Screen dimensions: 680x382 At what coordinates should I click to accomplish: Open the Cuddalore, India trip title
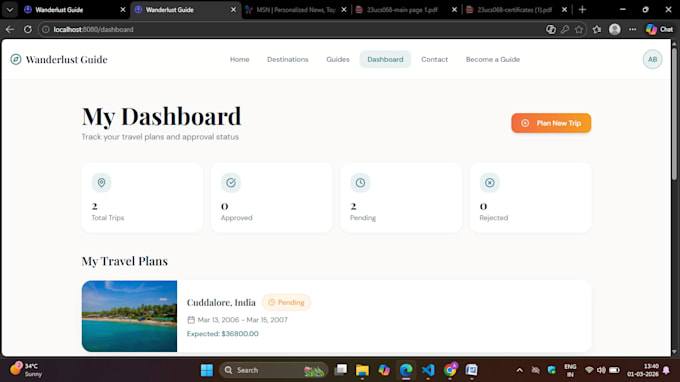pos(221,302)
